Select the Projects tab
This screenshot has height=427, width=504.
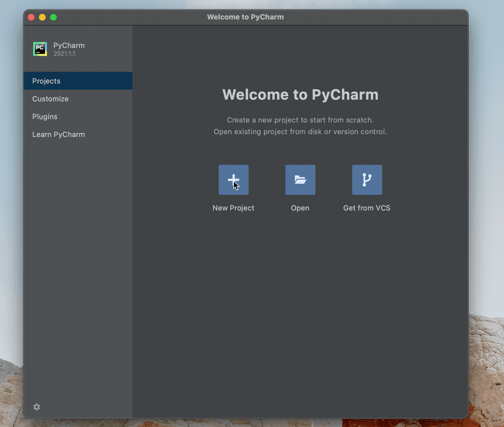point(78,81)
